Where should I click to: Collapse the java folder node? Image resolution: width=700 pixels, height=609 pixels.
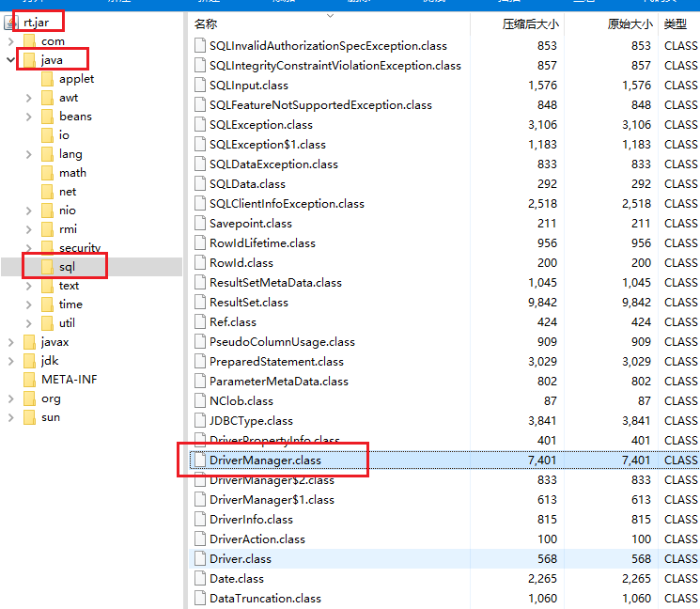click(11, 60)
